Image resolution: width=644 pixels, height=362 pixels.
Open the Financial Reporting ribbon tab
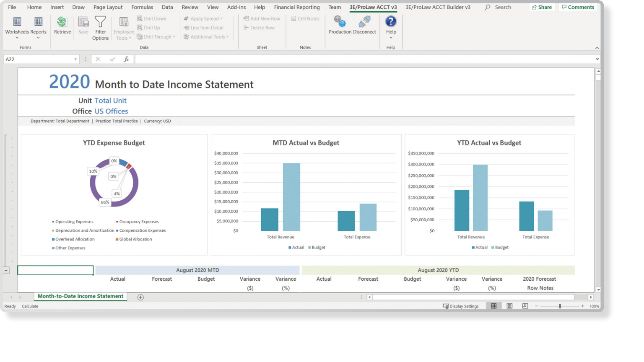point(296,7)
